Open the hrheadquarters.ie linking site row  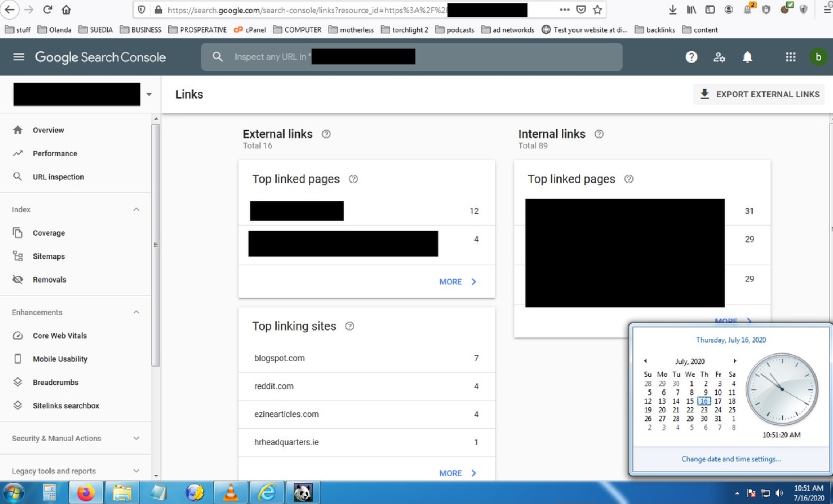click(x=366, y=442)
